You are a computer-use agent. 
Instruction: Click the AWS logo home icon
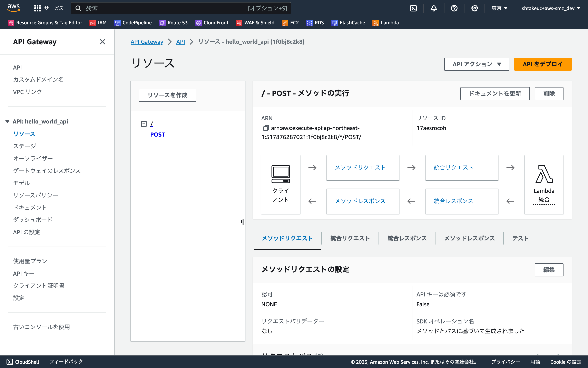pyautogui.click(x=14, y=8)
